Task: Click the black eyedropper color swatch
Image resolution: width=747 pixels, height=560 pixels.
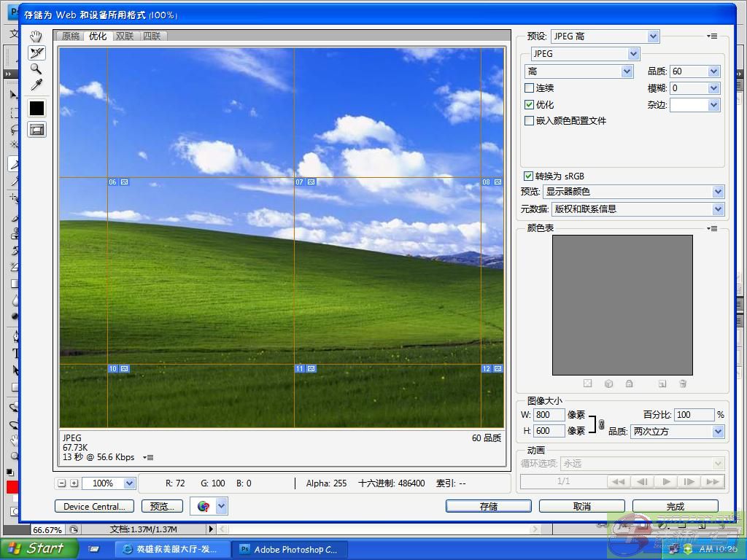Action: pos(36,108)
